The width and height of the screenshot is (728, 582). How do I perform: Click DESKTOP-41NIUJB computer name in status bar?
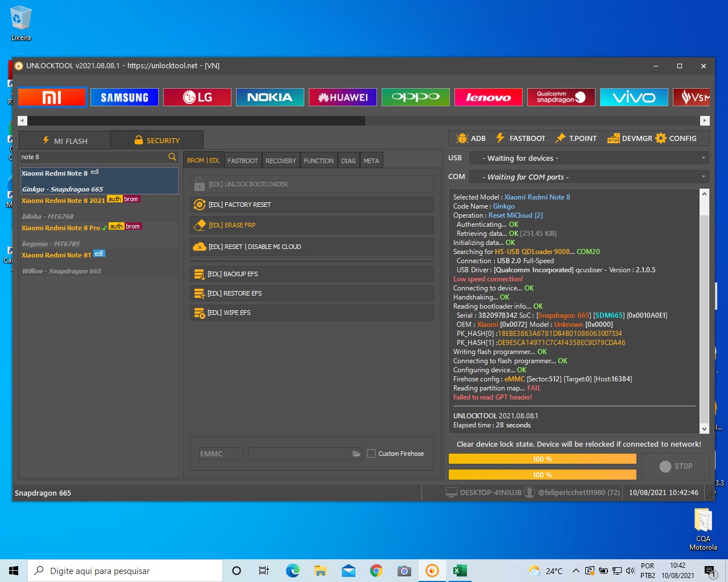pos(490,492)
